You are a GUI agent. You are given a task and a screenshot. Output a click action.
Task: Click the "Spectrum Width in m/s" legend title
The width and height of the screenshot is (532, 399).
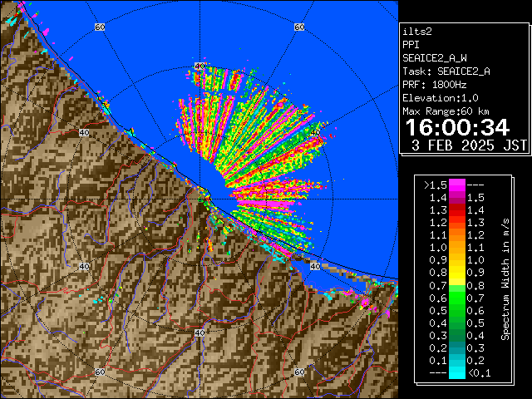point(505,279)
